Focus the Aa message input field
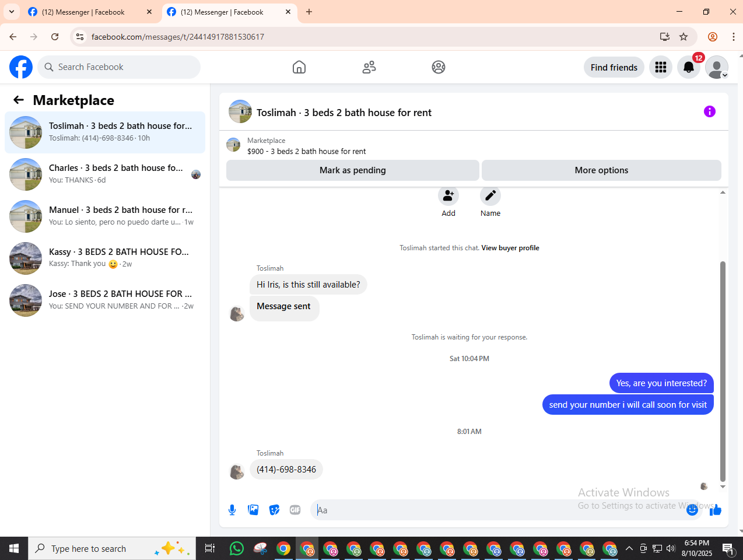Image resolution: width=743 pixels, height=560 pixels. pyautogui.click(x=497, y=510)
